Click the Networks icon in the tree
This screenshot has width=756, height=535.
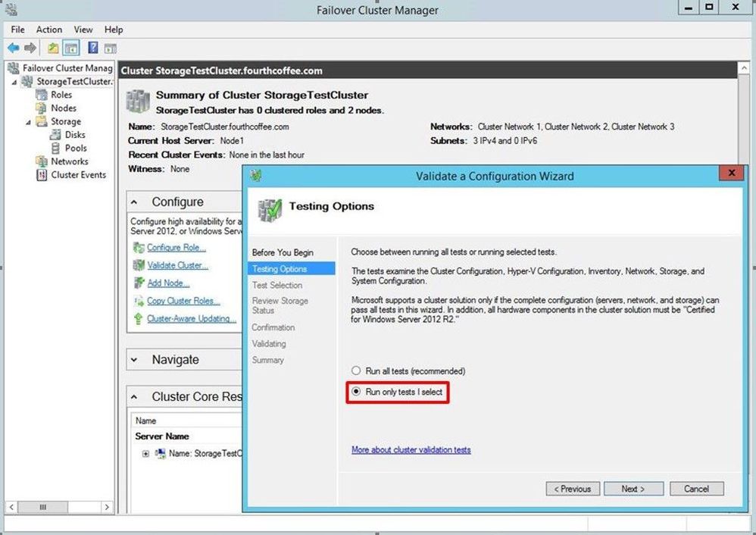pyautogui.click(x=42, y=161)
